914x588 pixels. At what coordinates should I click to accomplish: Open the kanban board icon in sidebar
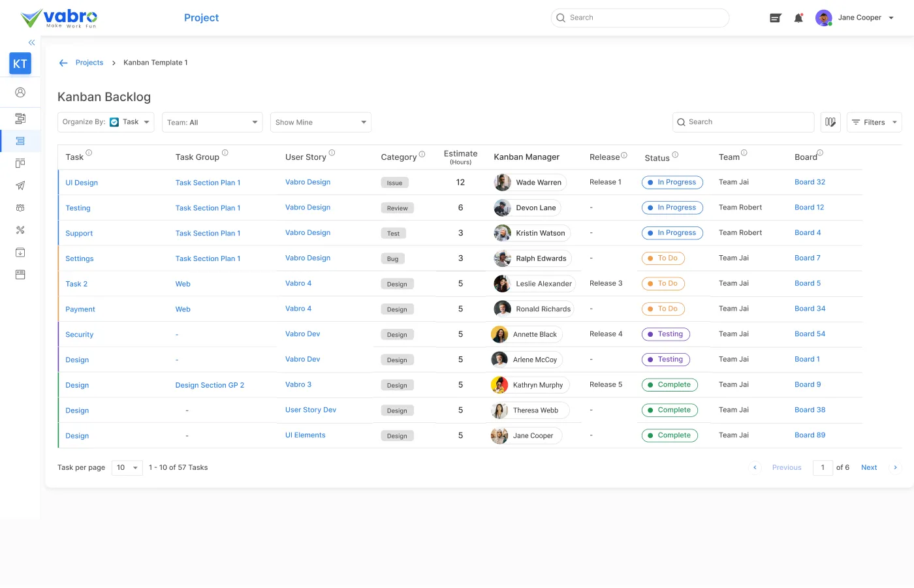tap(20, 163)
